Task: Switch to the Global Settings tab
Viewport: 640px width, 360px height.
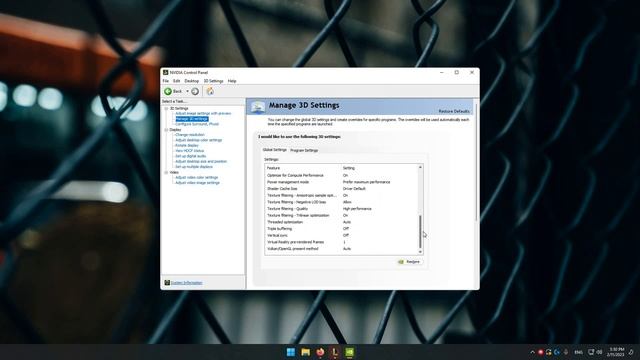Action: pyautogui.click(x=275, y=150)
